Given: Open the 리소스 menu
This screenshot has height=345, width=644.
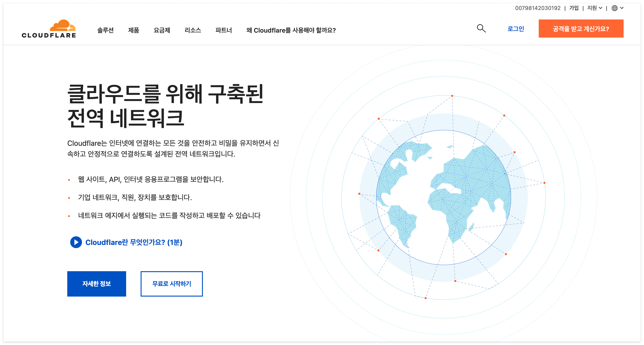Looking at the screenshot, I should click(193, 30).
